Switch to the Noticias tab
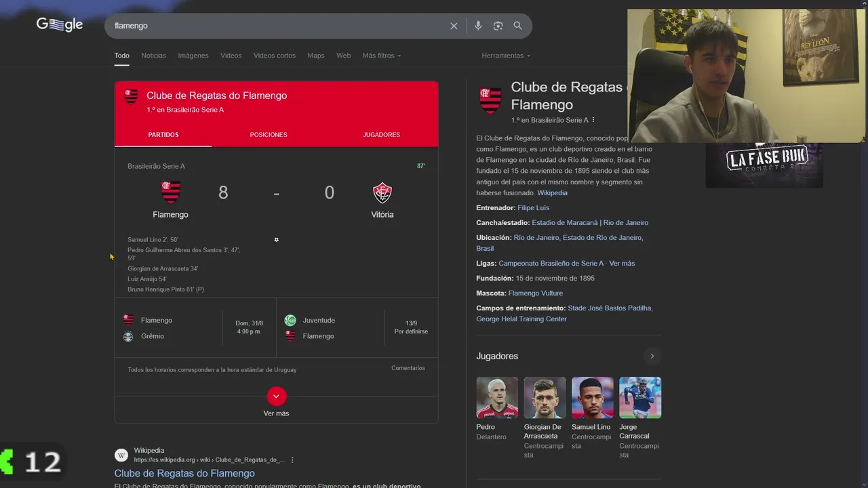Screen dimensions: 868x488 click(153, 56)
